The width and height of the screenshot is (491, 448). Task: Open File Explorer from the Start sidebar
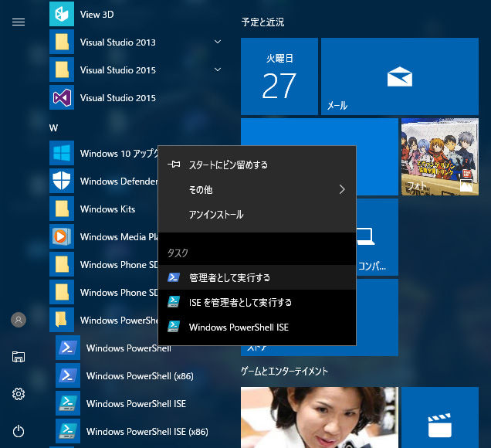pos(19,357)
